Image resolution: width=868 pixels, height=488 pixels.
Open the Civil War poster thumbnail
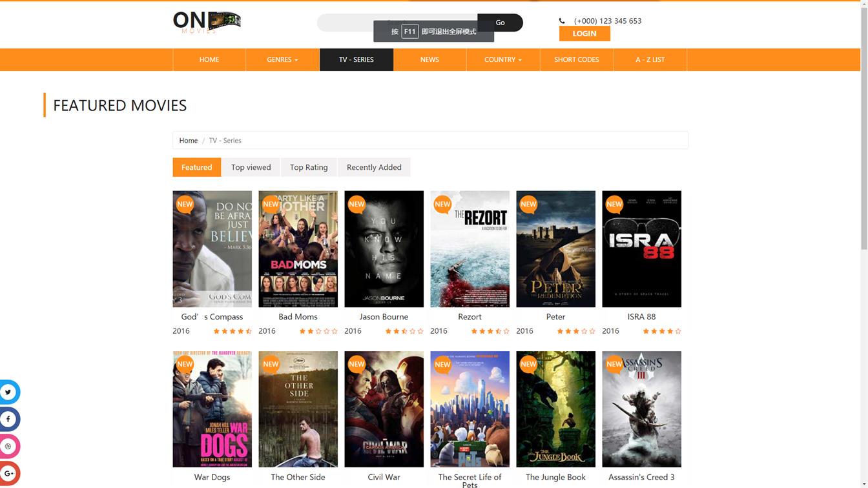[384, 409]
